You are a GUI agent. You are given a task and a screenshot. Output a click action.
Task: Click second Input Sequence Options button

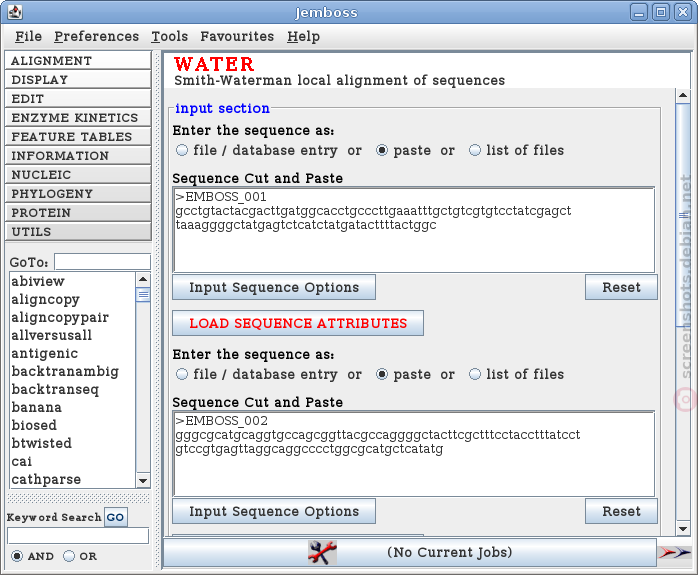274,511
